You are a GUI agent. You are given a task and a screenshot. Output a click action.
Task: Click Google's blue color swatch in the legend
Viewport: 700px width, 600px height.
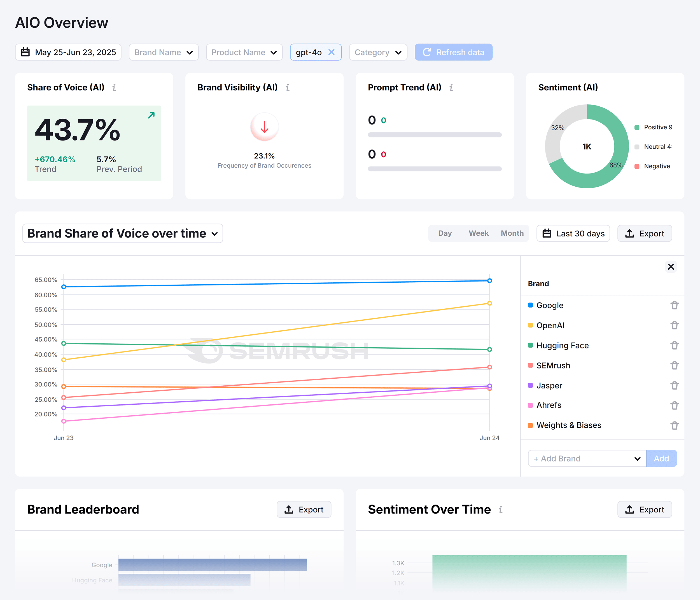coord(530,305)
